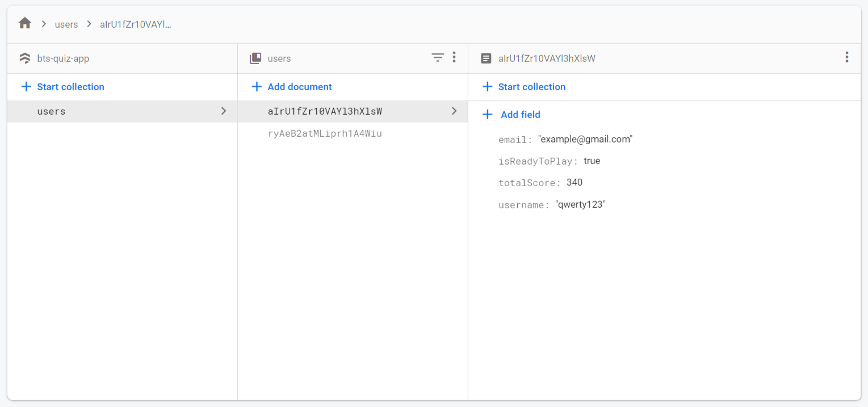The width and height of the screenshot is (868, 407).
Task: Open the users collection row
Action: pyautogui.click(x=122, y=111)
